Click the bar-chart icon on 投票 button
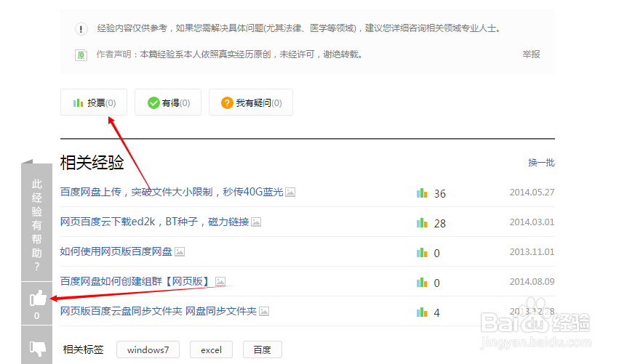Viewport: 627px width, 364px height. [x=79, y=103]
